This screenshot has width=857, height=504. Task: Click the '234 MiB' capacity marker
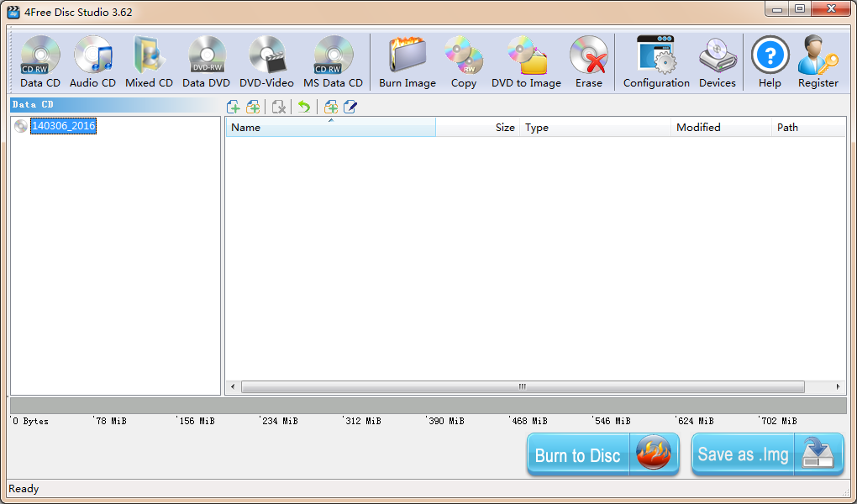click(280, 421)
